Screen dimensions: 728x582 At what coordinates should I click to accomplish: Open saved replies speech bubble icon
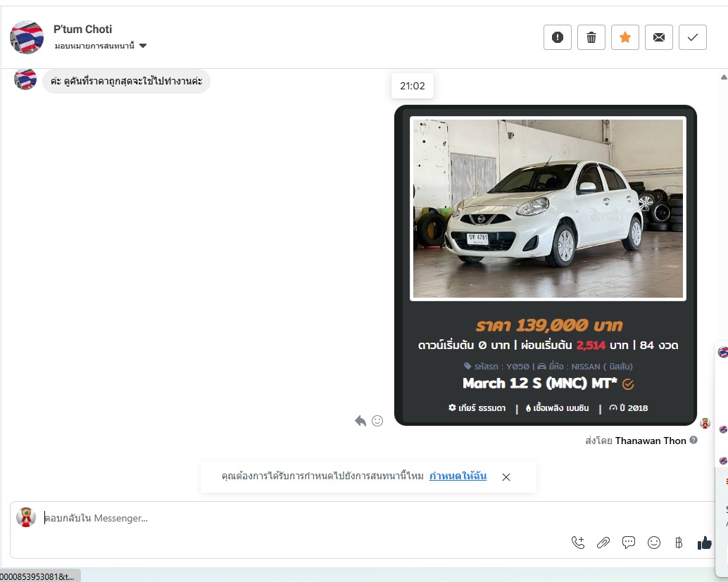click(x=629, y=543)
